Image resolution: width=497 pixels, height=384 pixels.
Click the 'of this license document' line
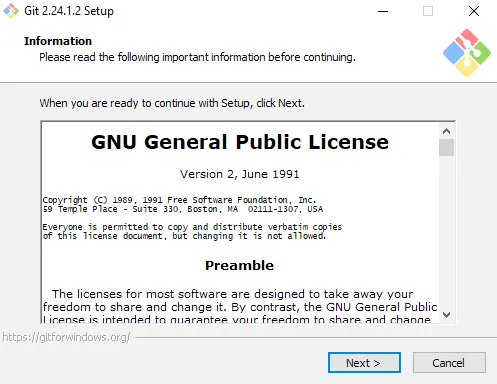pyautogui.click(x=184, y=236)
